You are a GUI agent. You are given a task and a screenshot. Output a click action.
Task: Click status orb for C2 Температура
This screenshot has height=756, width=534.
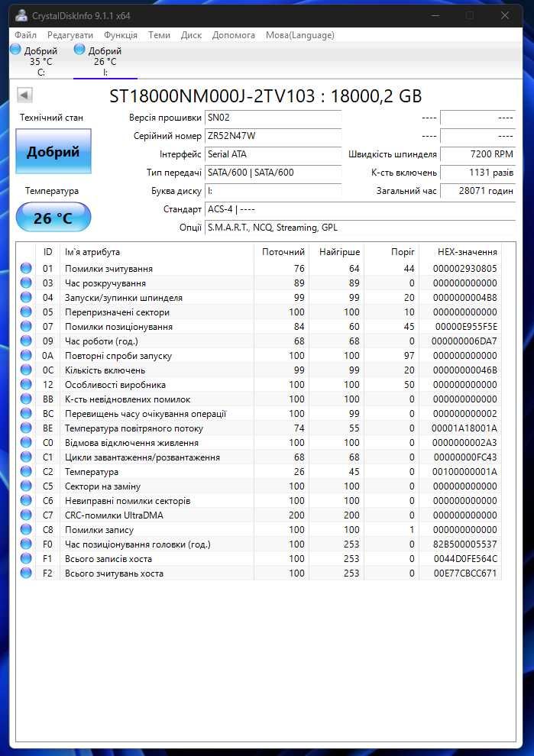point(26,471)
